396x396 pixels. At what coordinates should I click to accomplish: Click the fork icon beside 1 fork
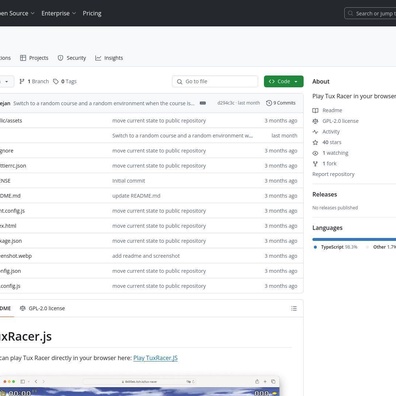click(x=315, y=164)
